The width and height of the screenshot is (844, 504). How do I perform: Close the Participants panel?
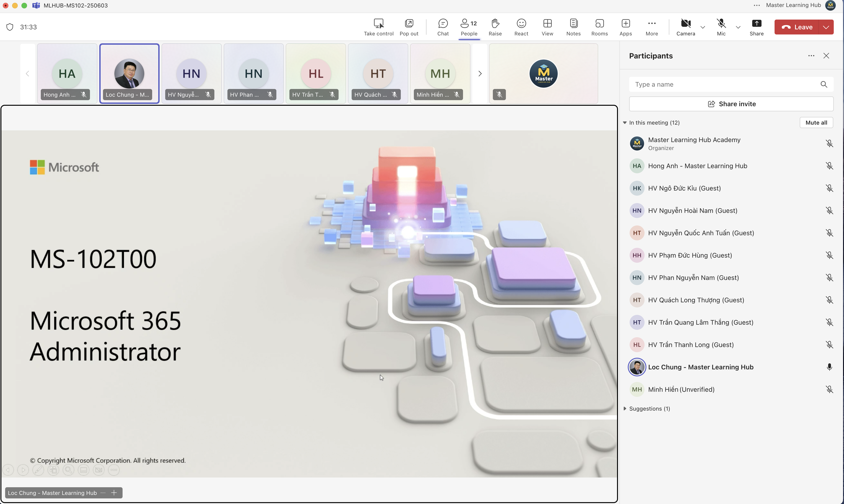coord(826,56)
